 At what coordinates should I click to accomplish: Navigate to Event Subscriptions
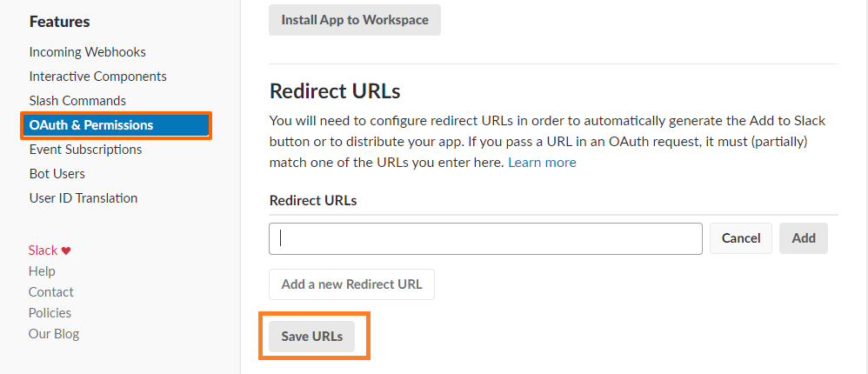coord(85,150)
